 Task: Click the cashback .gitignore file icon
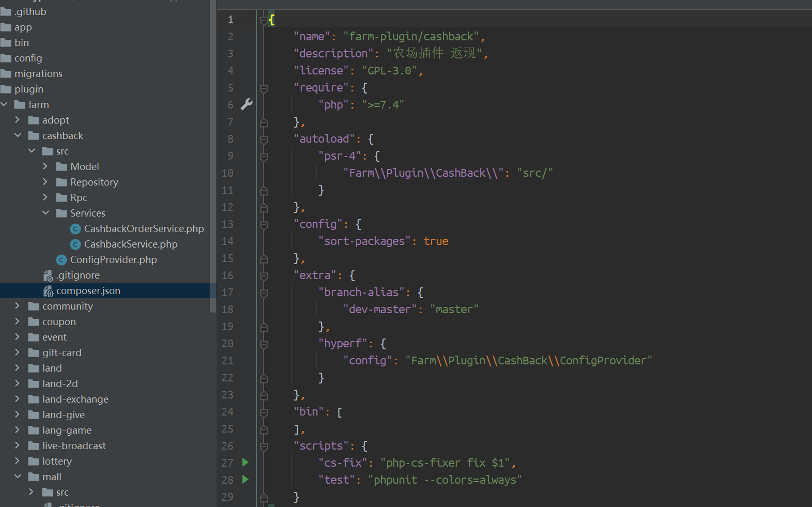(x=48, y=275)
